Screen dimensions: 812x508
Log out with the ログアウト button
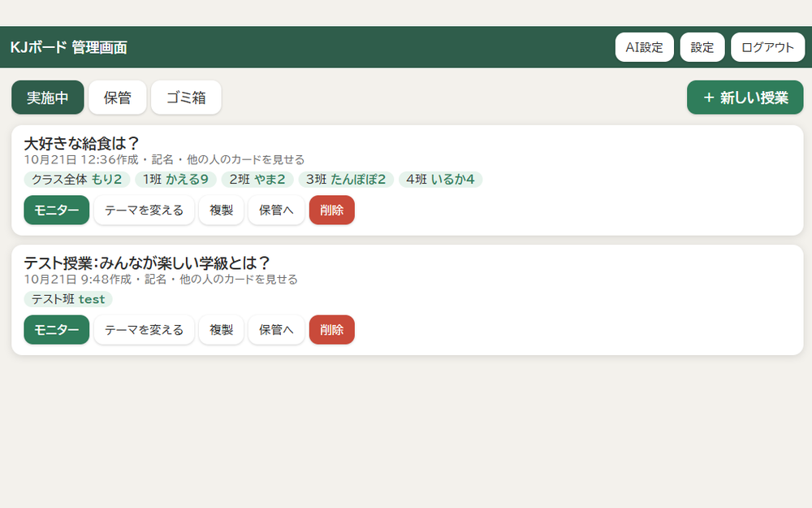[x=767, y=47]
